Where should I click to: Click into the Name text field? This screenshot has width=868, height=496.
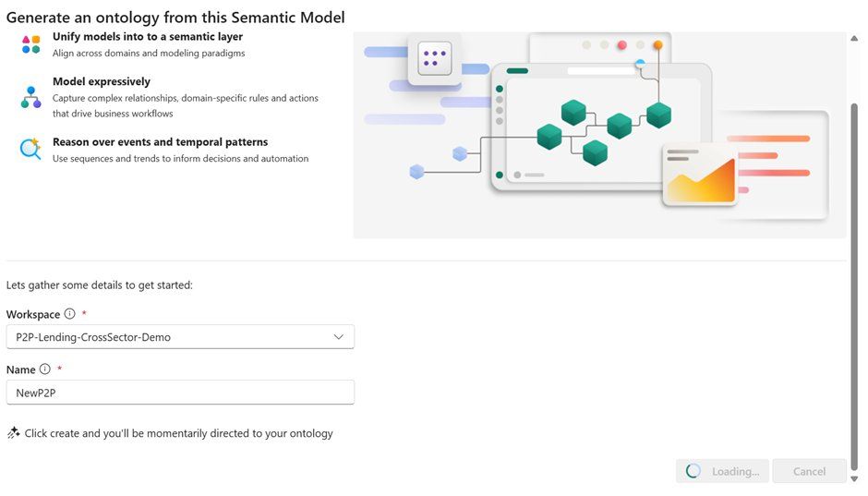pyautogui.click(x=179, y=393)
